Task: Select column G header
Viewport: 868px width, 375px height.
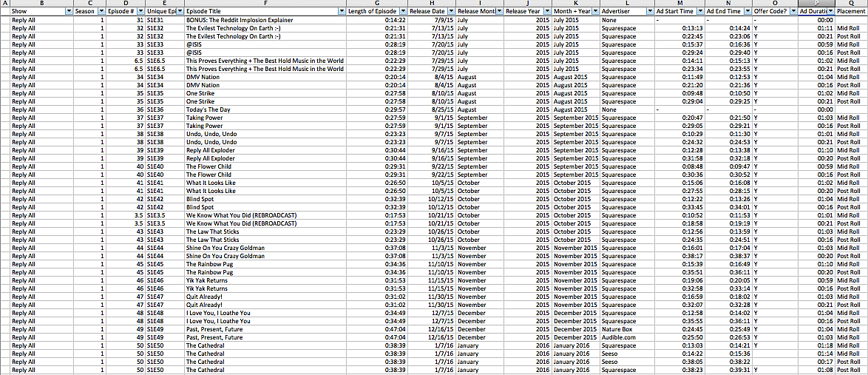Action: (377, 3)
